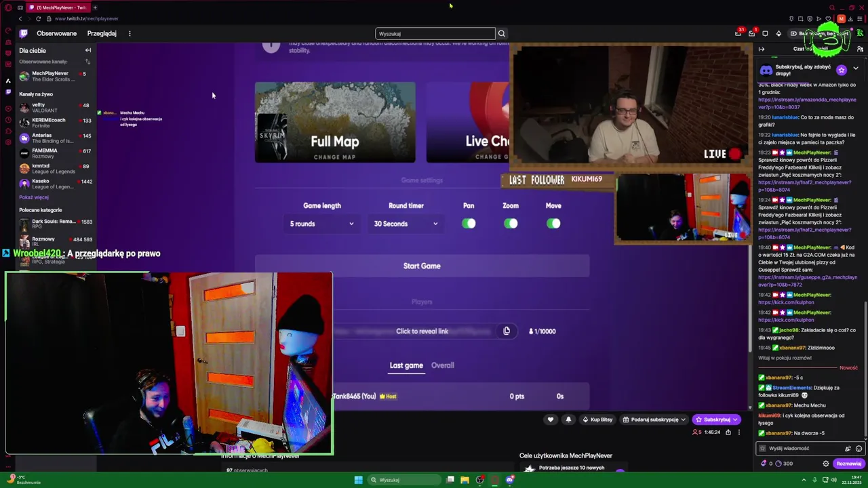Share the stream with the share icon
This screenshot has height=488, width=868.
[x=728, y=432]
